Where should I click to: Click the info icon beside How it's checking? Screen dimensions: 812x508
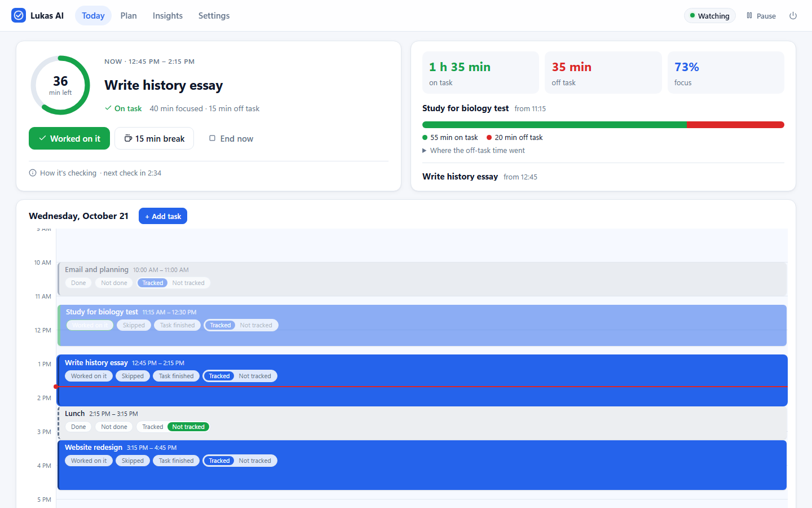click(x=33, y=173)
